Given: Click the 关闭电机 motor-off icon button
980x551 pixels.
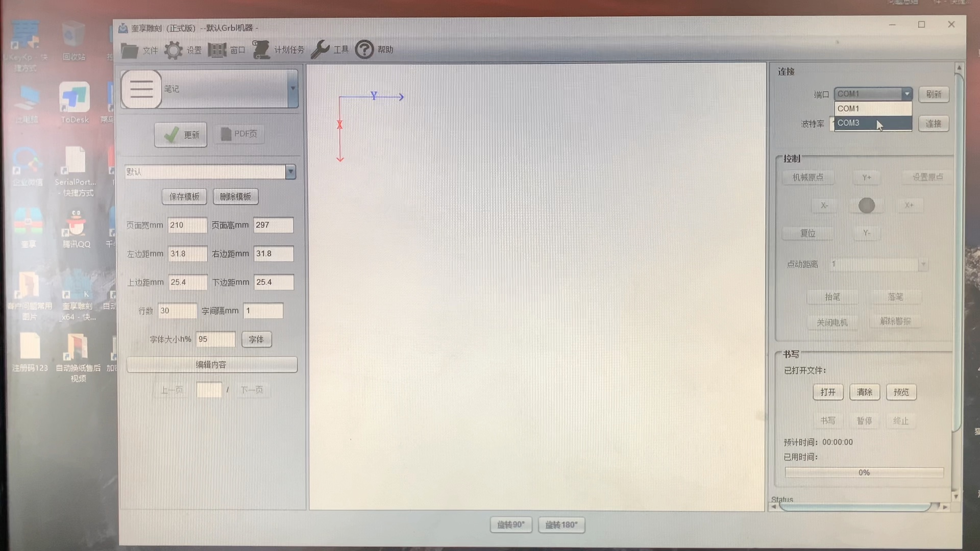Looking at the screenshot, I should coord(832,321).
